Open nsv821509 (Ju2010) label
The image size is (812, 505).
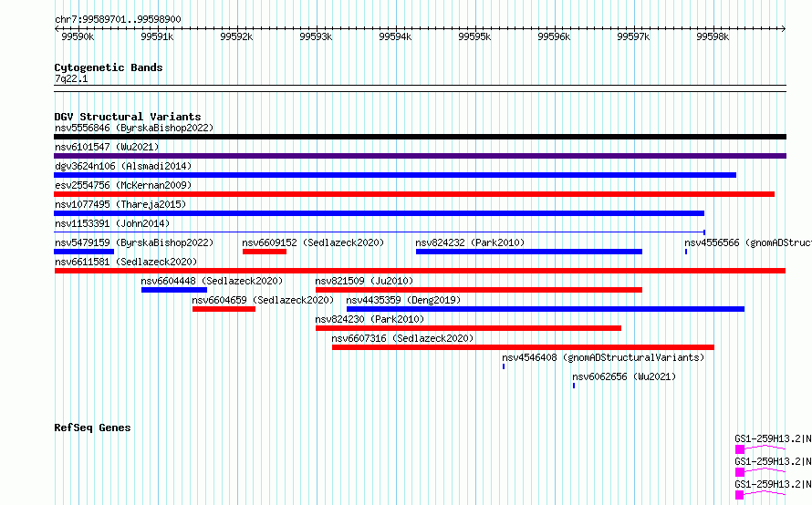pyautogui.click(x=364, y=281)
